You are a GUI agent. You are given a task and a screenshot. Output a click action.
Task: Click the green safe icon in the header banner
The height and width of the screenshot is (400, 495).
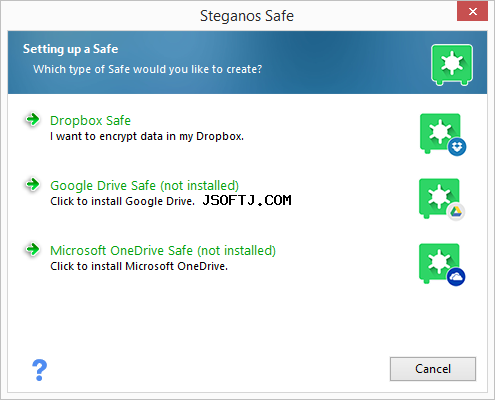(x=452, y=65)
